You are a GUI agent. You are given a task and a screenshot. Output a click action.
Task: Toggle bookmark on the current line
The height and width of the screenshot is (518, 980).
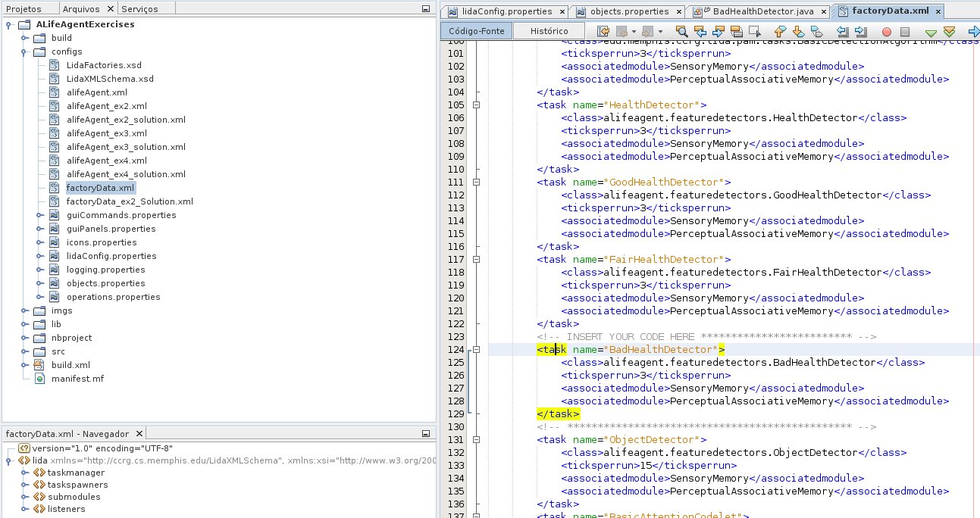[x=816, y=32]
